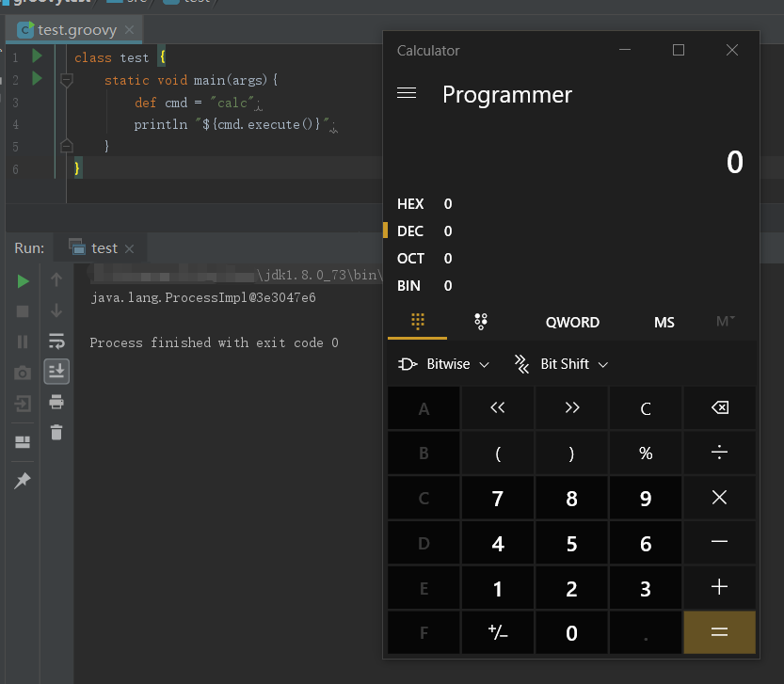The height and width of the screenshot is (684, 784).
Task: Click the green Run button in Run panel
Action: pos(23,281)
